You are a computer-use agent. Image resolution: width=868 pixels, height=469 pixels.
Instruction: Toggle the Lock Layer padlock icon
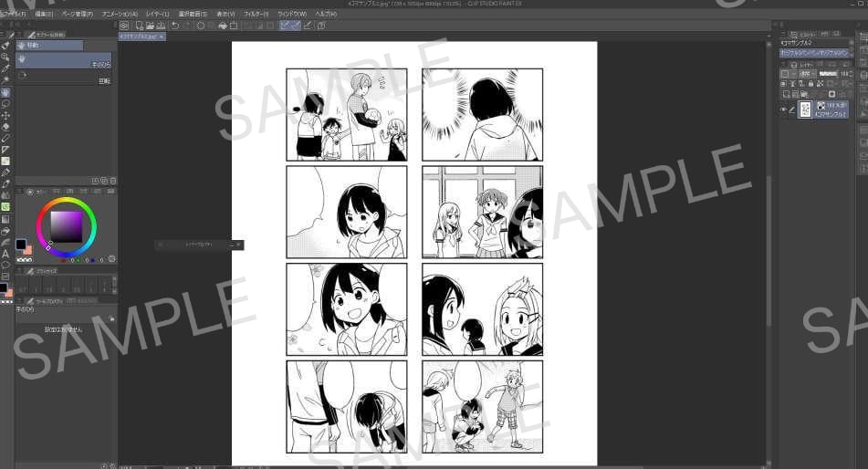(811, 84)
